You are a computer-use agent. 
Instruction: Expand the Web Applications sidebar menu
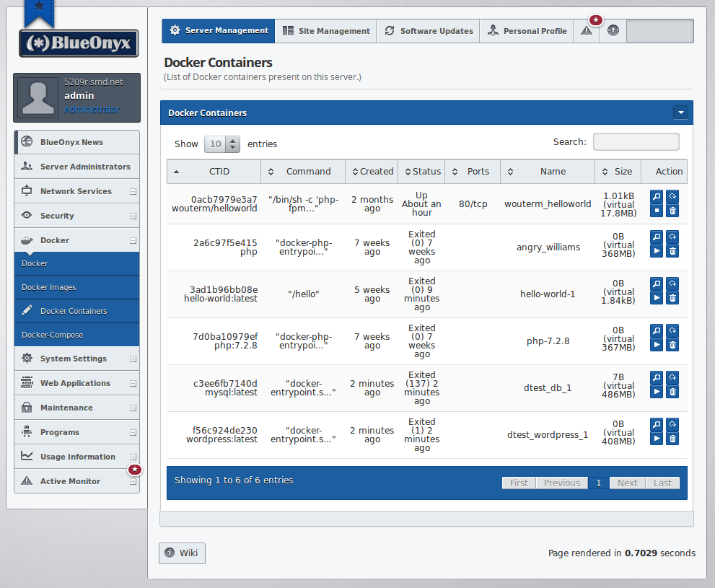point(133,384)
